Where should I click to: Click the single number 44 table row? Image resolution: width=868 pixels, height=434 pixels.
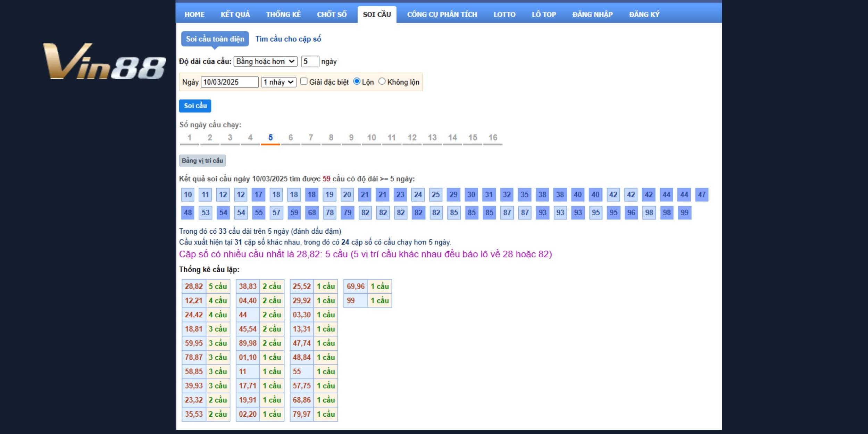point(260,315)
